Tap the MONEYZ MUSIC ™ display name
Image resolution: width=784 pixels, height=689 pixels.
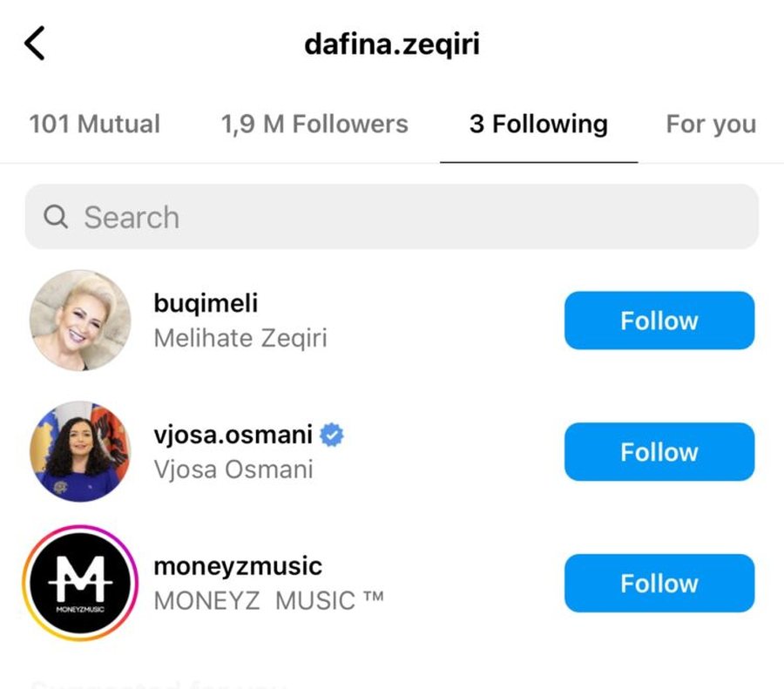click(268, 600)
